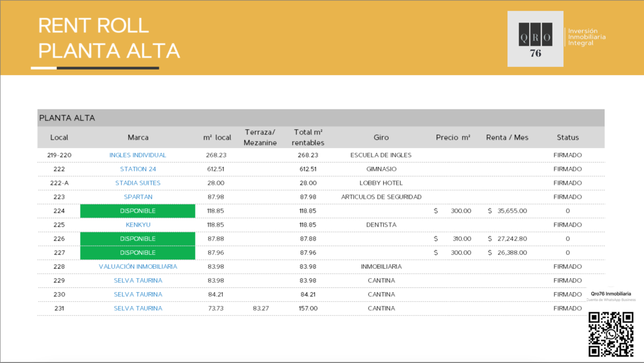Image resolution: width=644 pixels, height=363 pixels.
Task: Open the VALUACIÓN INMOBILIARIA link
Action: point(138,266)
